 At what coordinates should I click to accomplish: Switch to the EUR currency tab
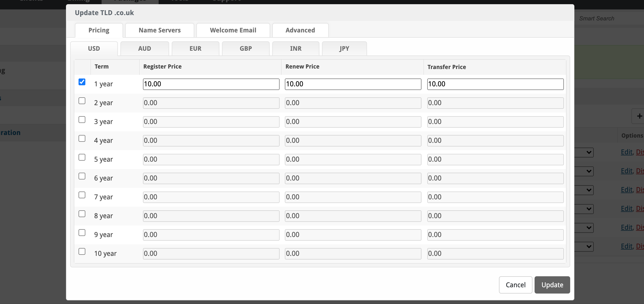(195, 49)
